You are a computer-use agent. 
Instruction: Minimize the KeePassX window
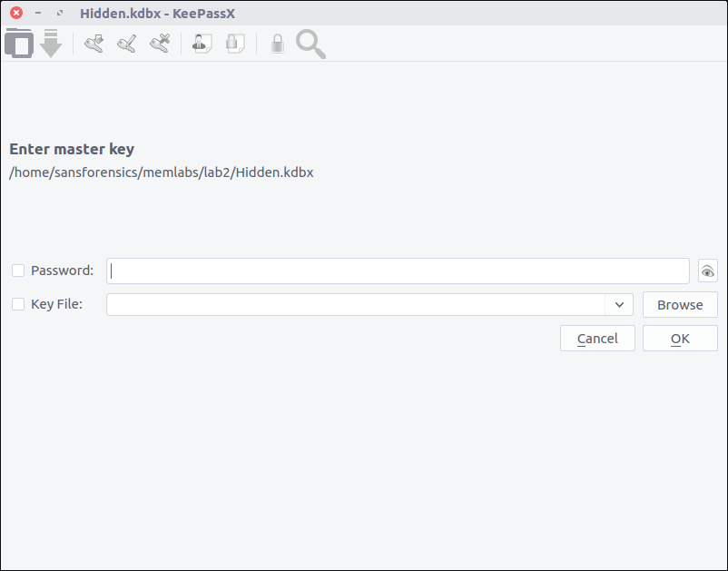click(x=38, y=14)
